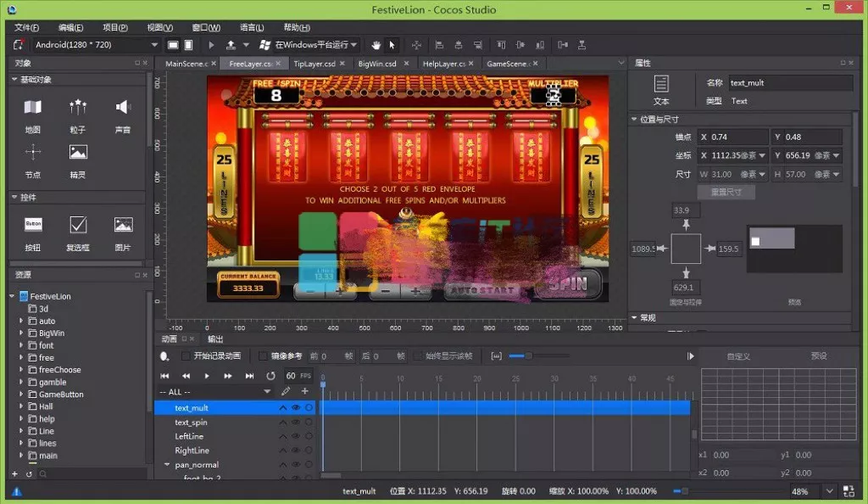
Task: Click the 按钮 button widget icon
Action: pyautogui.click(x=32, y=226)
